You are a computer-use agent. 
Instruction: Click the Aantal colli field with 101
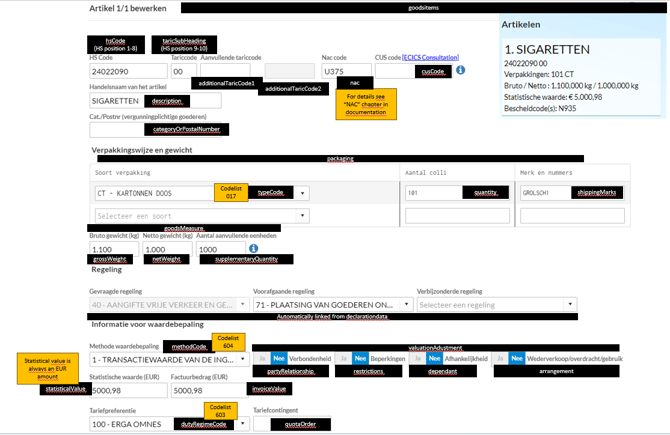[x=457, y=193]
